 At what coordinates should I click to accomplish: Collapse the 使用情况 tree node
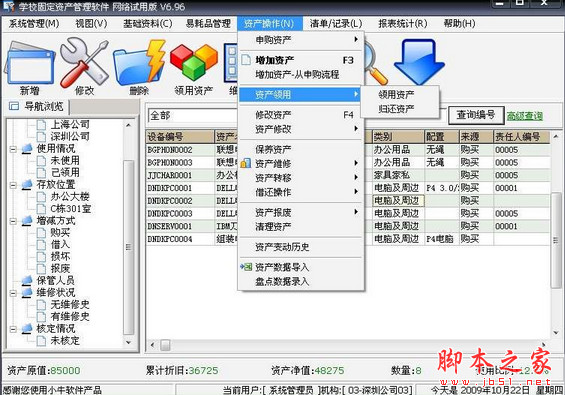13,149
